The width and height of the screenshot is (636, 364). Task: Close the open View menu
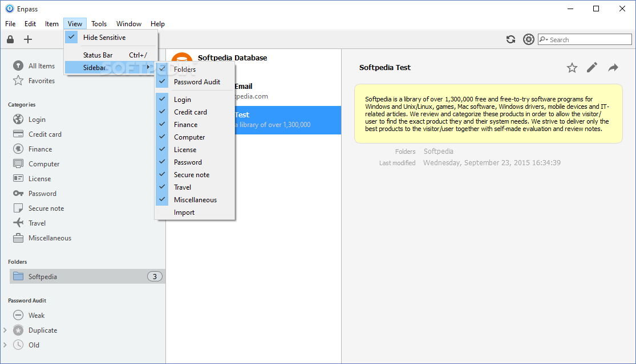[75, 23]
